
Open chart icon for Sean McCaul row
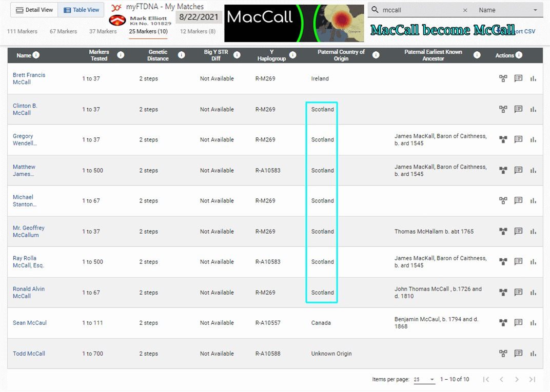533,323
